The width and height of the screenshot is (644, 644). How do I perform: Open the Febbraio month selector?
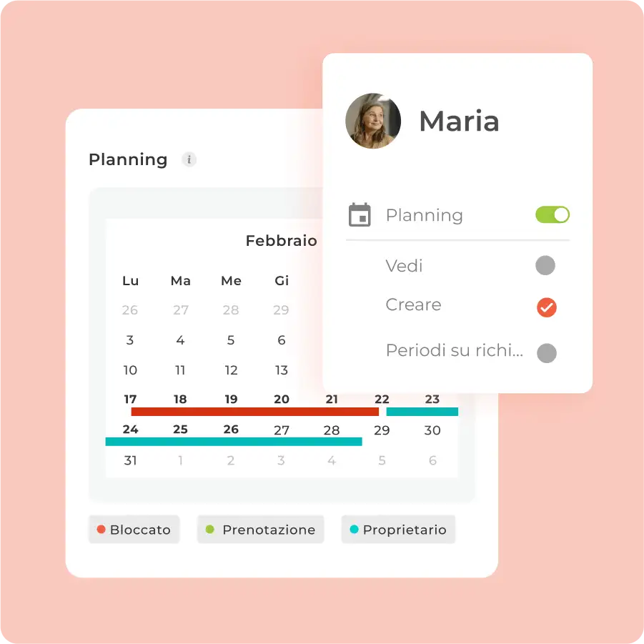click(282, 241)
